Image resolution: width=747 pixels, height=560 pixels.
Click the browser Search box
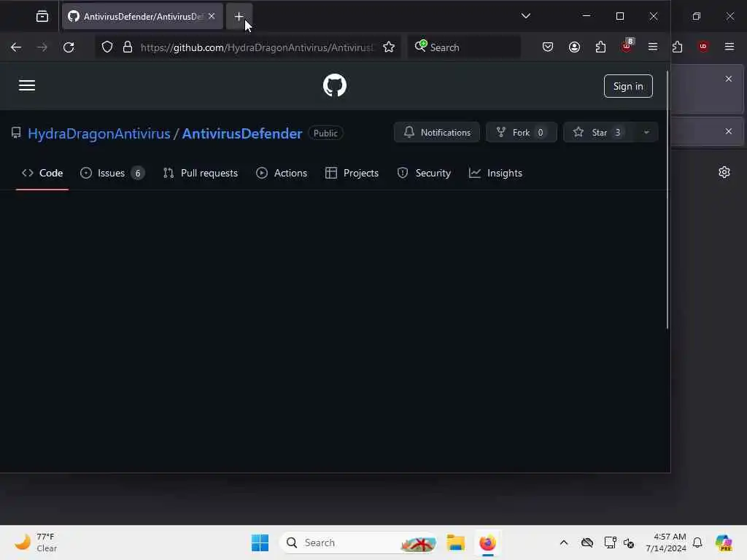[465, 47]
